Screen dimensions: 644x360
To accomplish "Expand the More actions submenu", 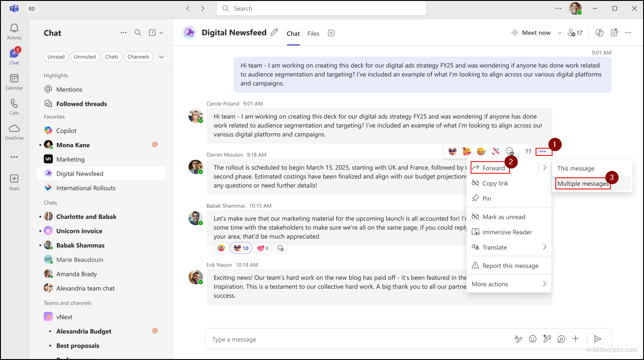I will click(489, 283).
